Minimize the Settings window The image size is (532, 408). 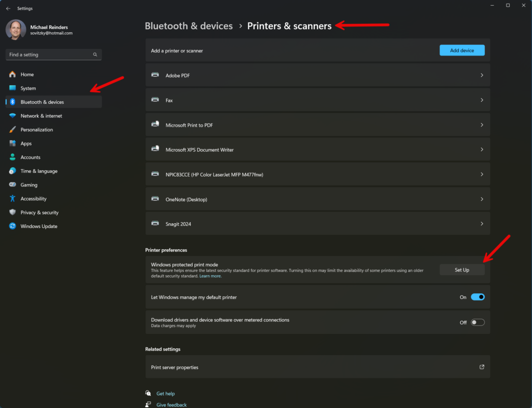click(492, 5)
